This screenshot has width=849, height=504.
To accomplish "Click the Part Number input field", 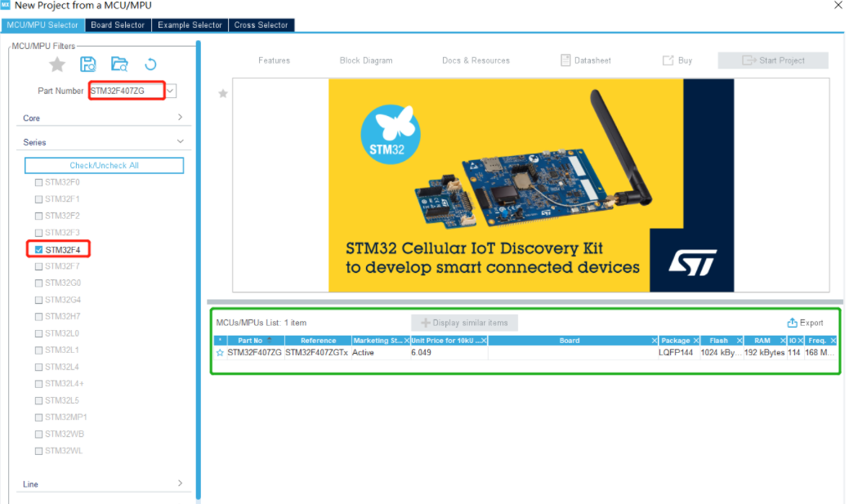I will (127, 91).
